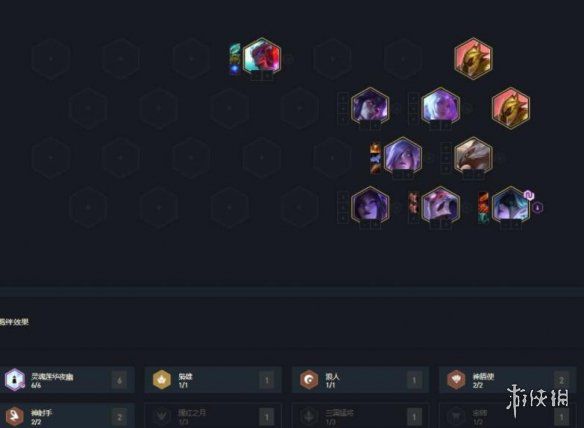Select the red-haired champion in the top row

click(262, 57)
